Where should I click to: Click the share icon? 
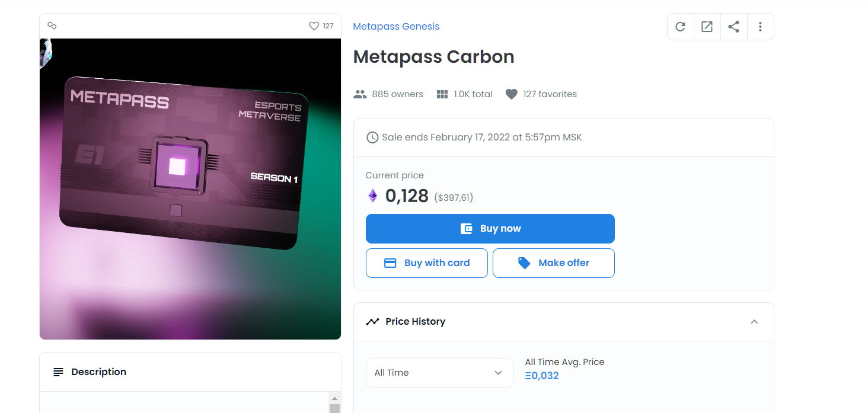[x=733, y=27]
